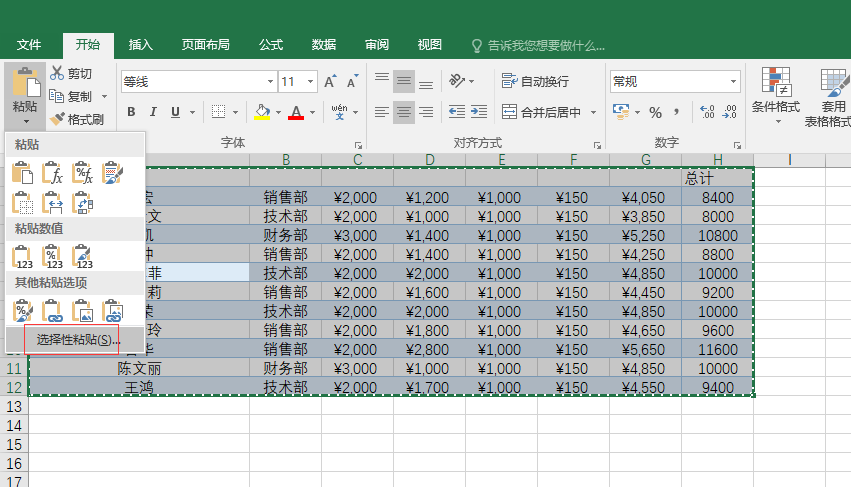Viewport: 851px width, 487px height.
Task: Click the Format Painter (格式刷) icon
Action: point(57,119)
